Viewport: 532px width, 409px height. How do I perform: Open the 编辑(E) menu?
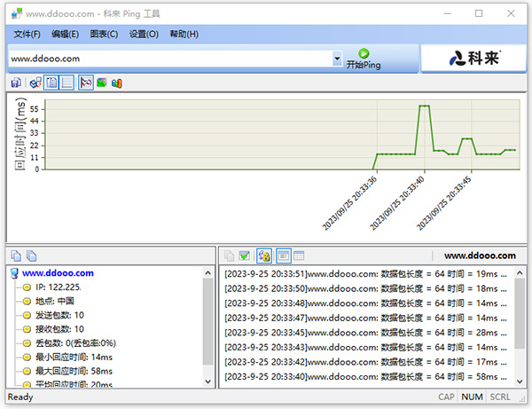pos(65,35)
